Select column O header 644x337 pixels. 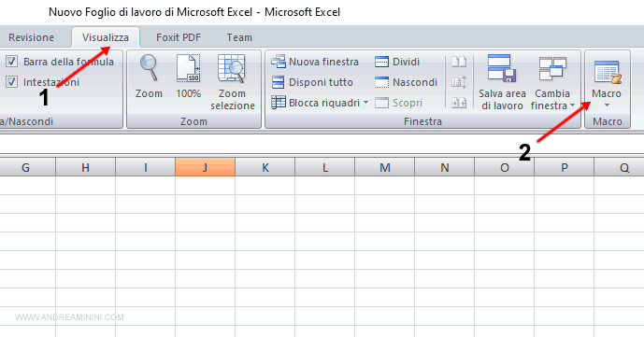(x=505, y=167)
